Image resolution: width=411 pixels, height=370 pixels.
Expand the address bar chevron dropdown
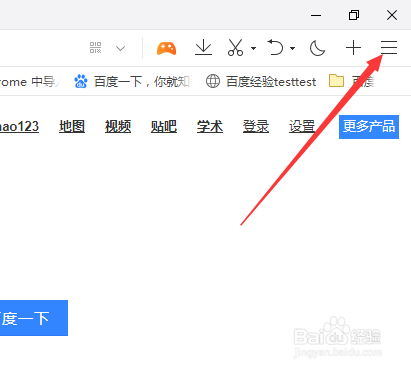click(120, 48)
